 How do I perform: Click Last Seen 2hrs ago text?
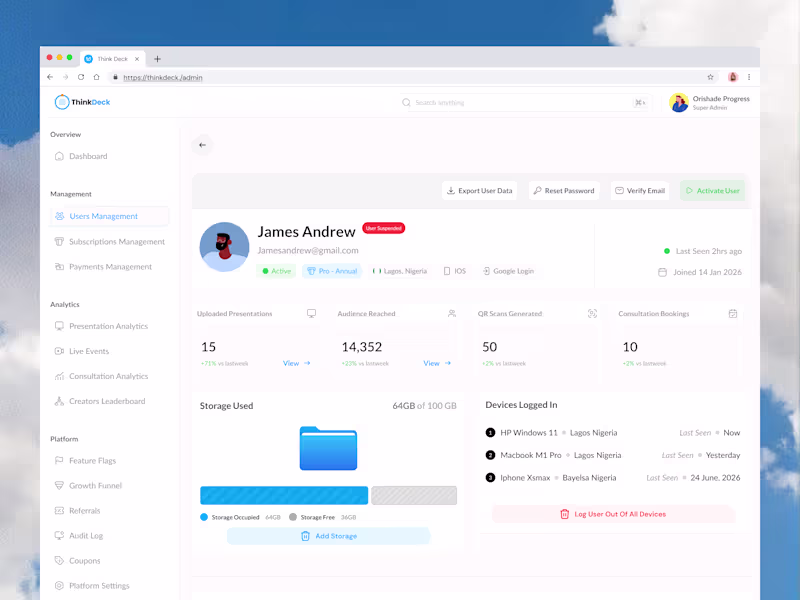pos(709,251)
